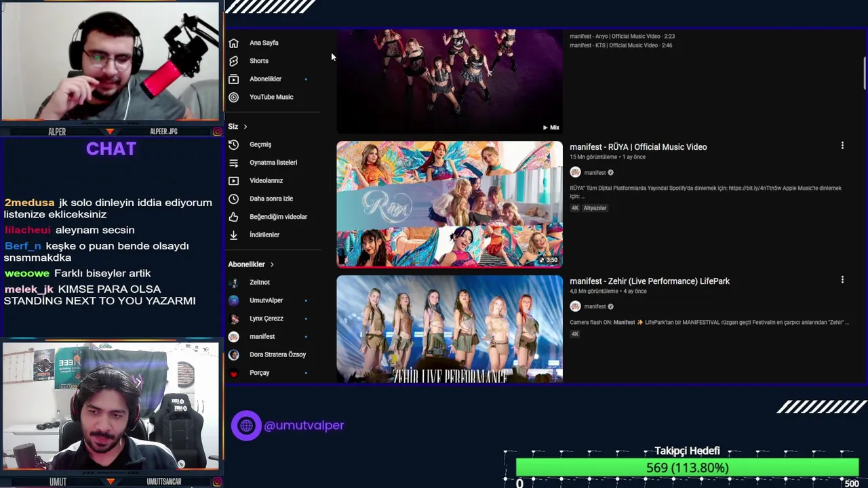Screen dimensions: 868x488
Task: Expand the Abonelikler section heading
Action: (251, 264)
